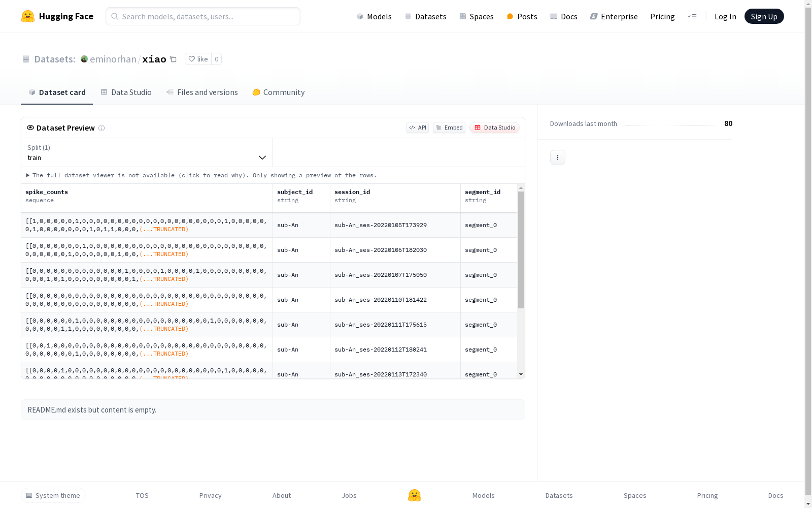
Task: Click the magnifier icon in the search box
Action: coord(115,16)
